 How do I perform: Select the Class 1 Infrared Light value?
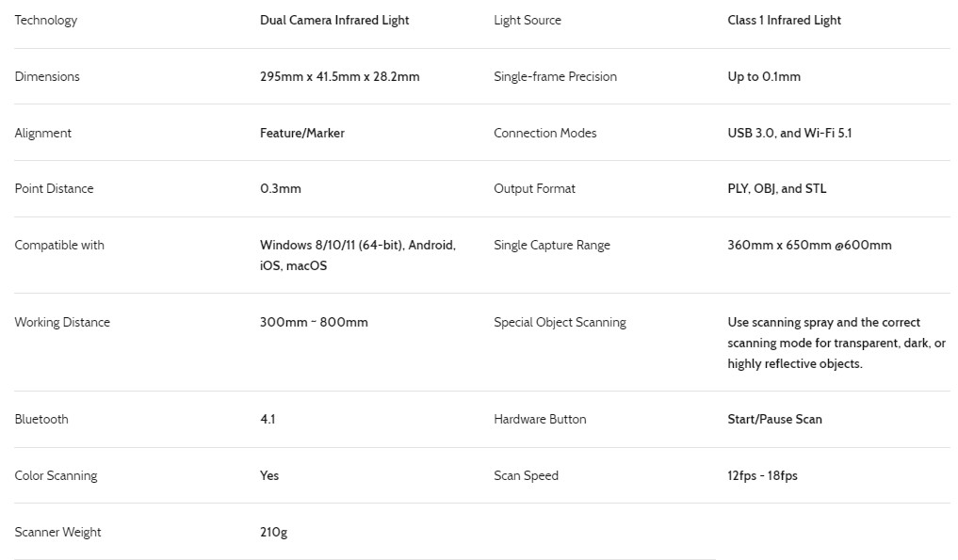click(784, 20)
